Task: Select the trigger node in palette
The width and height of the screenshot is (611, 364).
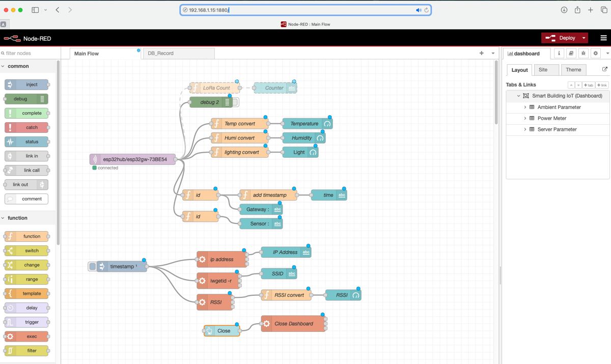Action: (x=26, y=322)
